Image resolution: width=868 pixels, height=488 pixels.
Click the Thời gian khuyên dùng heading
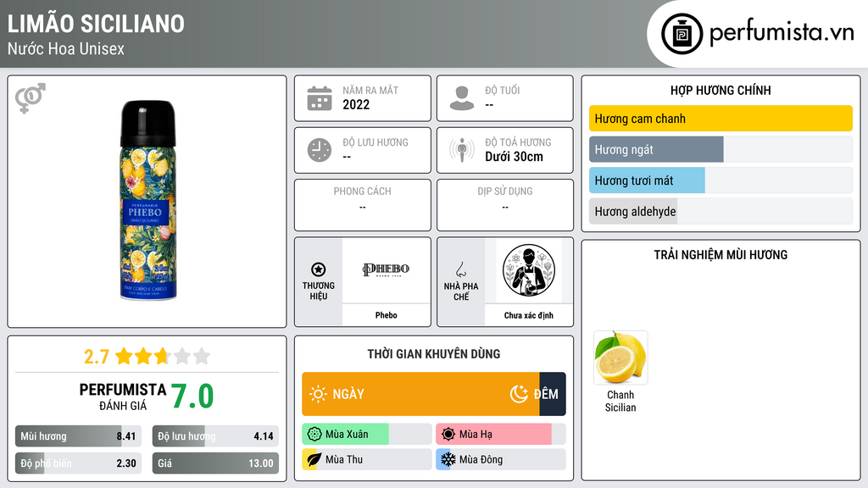point(434,353)
